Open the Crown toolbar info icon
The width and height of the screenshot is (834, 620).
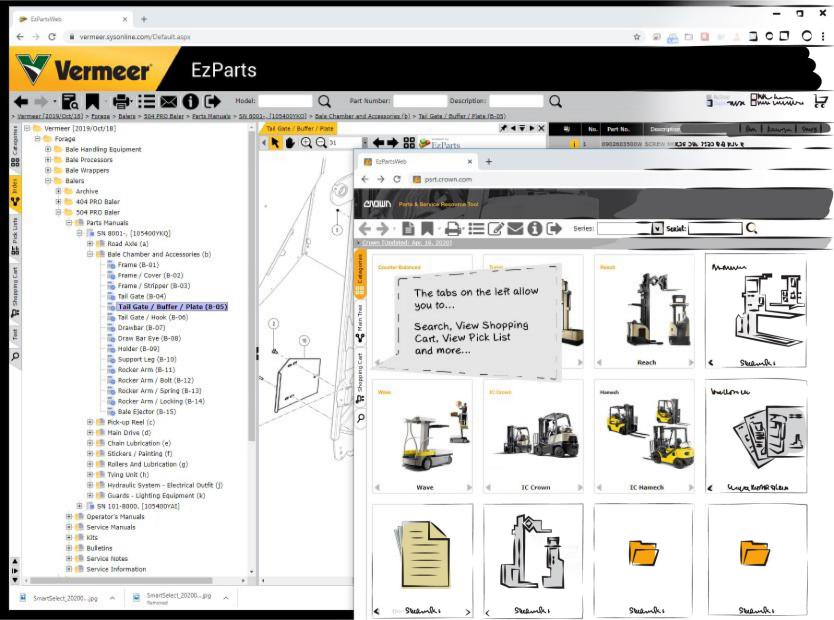pyautogui.click(x=535, y=229)
